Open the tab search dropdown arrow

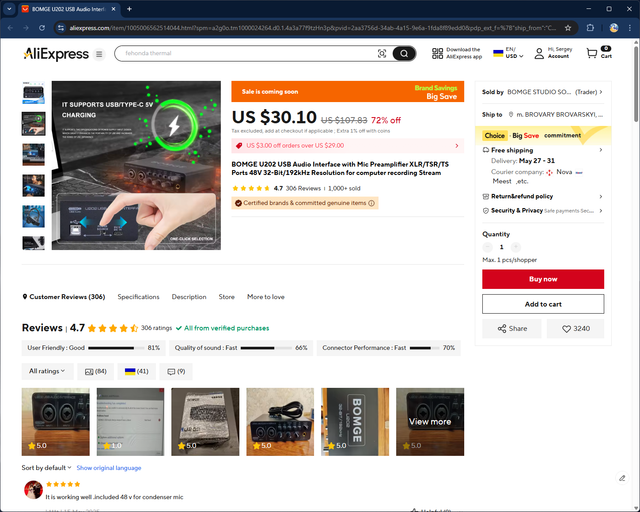click(9, 9)
